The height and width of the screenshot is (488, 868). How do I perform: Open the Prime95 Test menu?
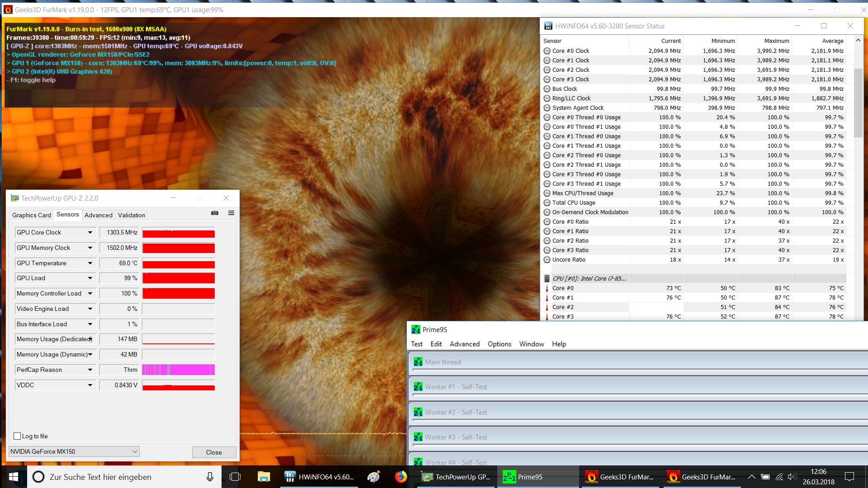416,344
